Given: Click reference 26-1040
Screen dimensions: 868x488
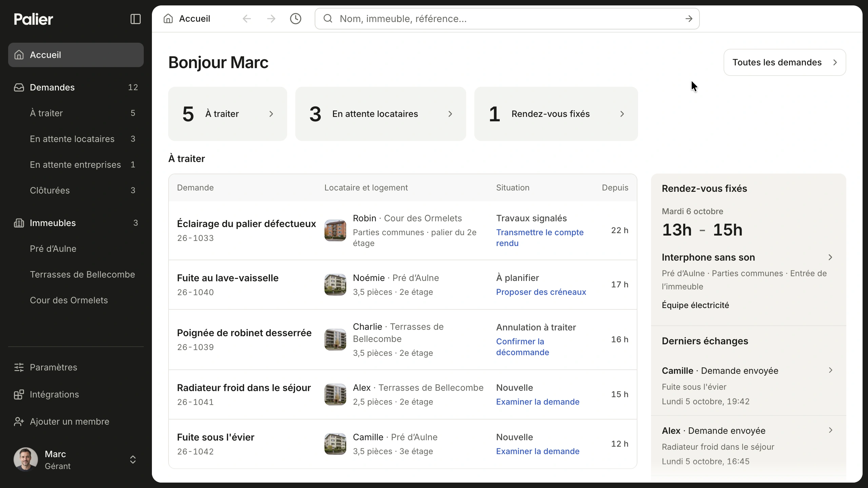Looking at the screenshot, I should click(x=195, y=292).
